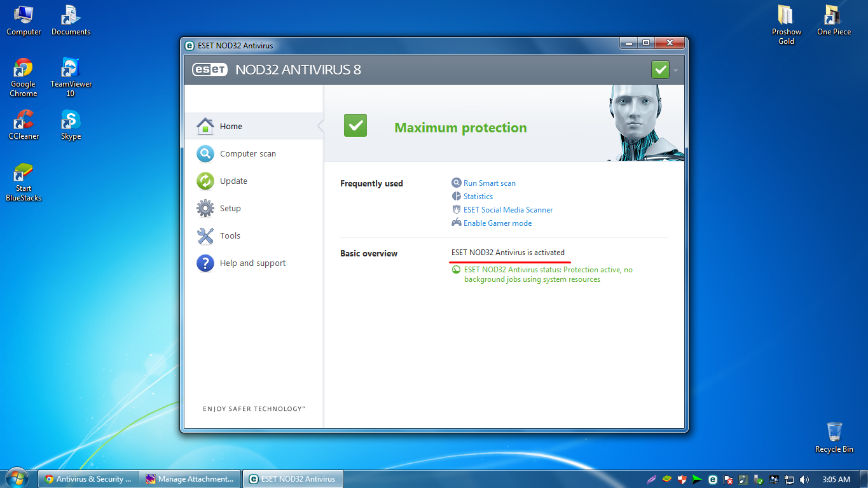Run Smart scan
This screenshot has height=488, width=868.
pyautogui.click(x=488, y=183)
